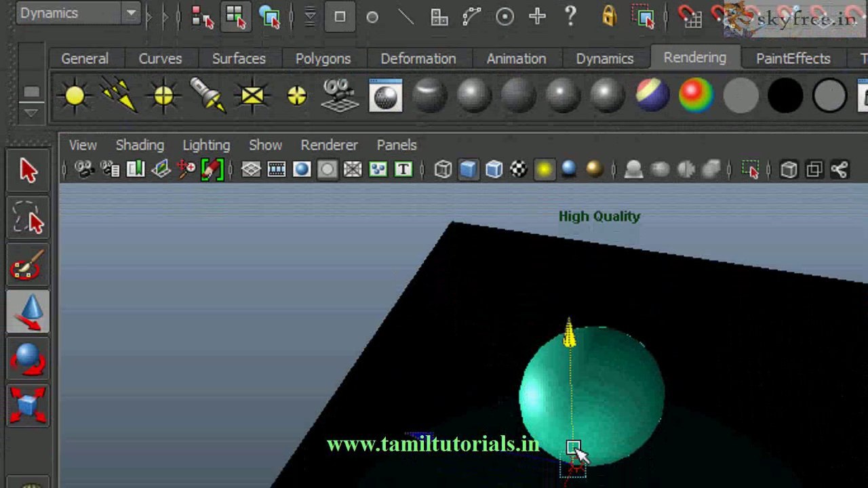Viewport: 868px width, 488px height.
Task: Toggle smooth shade all blue cube
Action: tap(468, 169)
